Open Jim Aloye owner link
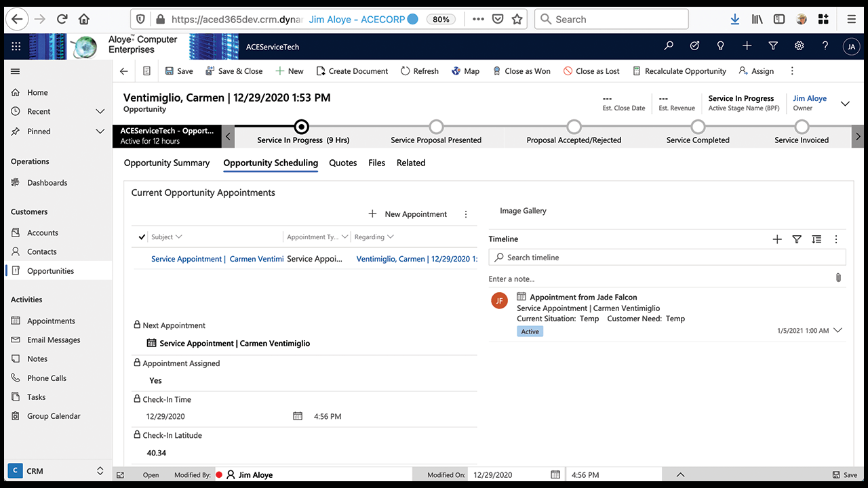Viewport: 868px width, 488px height. click(810, 98)
